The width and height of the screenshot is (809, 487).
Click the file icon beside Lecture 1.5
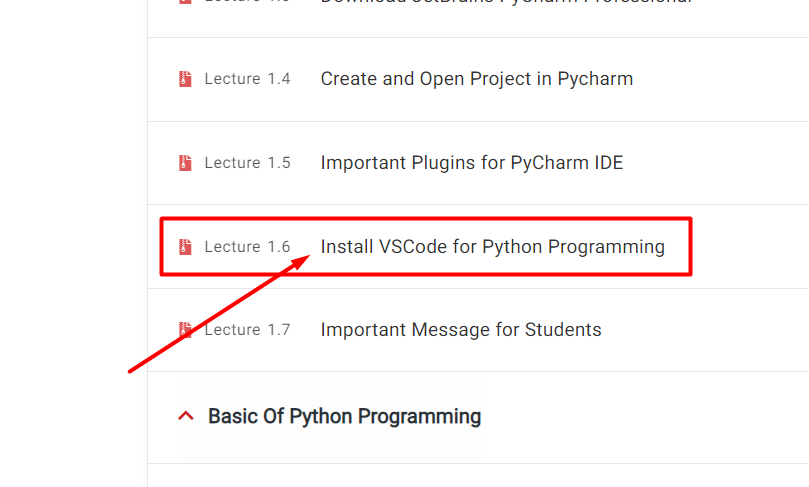click(185, 163)
